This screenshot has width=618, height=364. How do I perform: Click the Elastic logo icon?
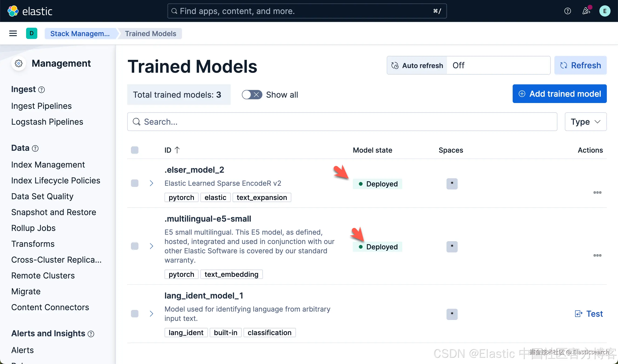pos(13,11)
